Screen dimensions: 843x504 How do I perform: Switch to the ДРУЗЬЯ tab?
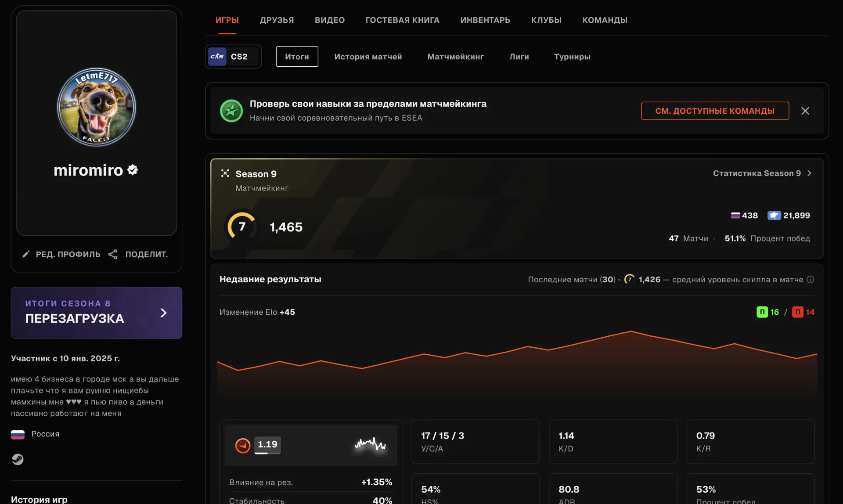point(277,20)
